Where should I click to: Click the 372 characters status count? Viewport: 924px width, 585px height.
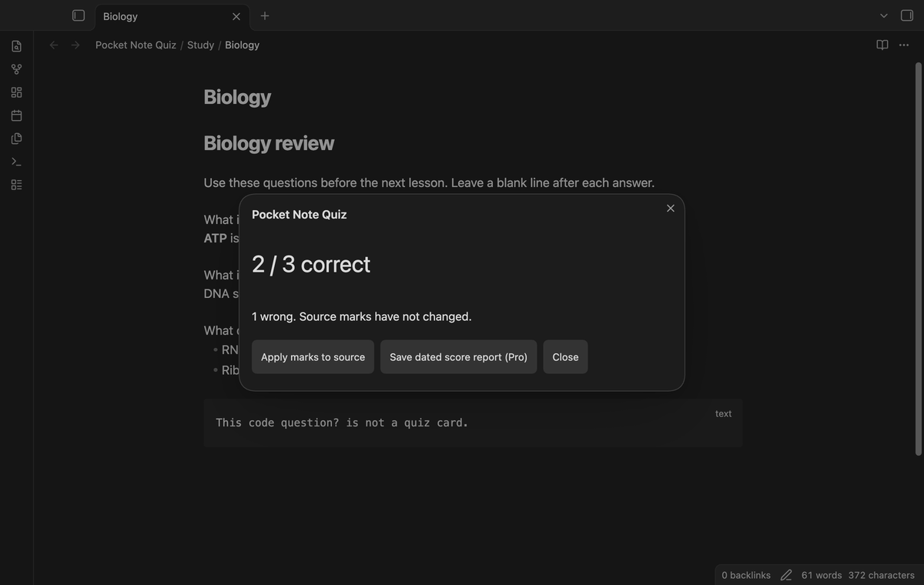click(x=882, y=575)
